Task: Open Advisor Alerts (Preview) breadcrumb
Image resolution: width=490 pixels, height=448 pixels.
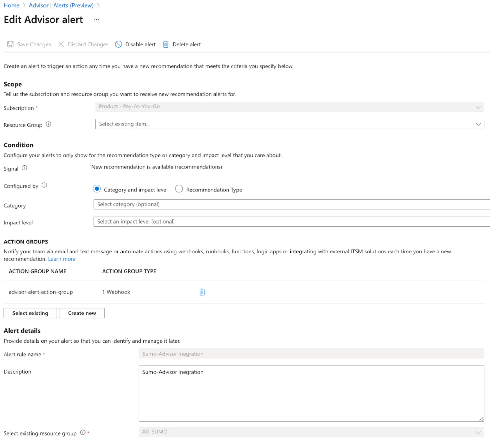Action: coord(61,5)
